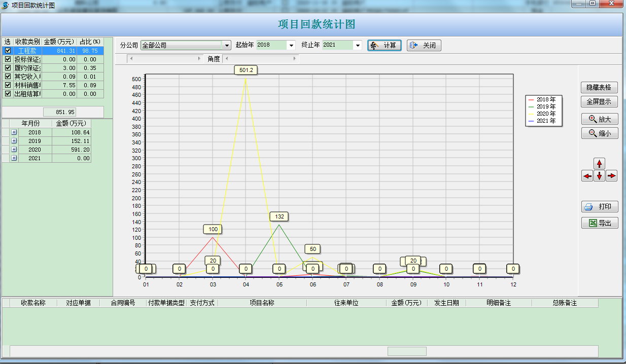626x364 pixels.
Task: Click the red right arrow pan button
Action: [612, 176]
